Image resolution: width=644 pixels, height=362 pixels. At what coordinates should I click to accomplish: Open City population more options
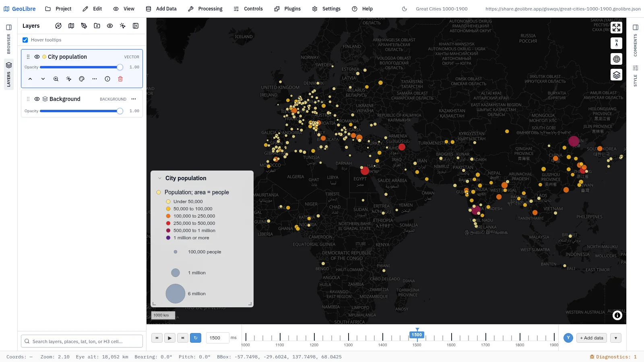pyautogui.click(x=95, y=79)
